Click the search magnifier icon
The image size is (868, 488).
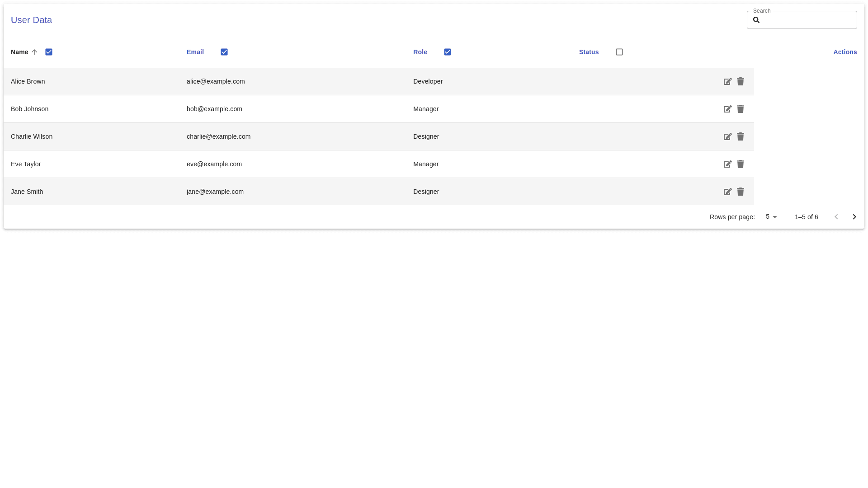click(x=756, y=20)
